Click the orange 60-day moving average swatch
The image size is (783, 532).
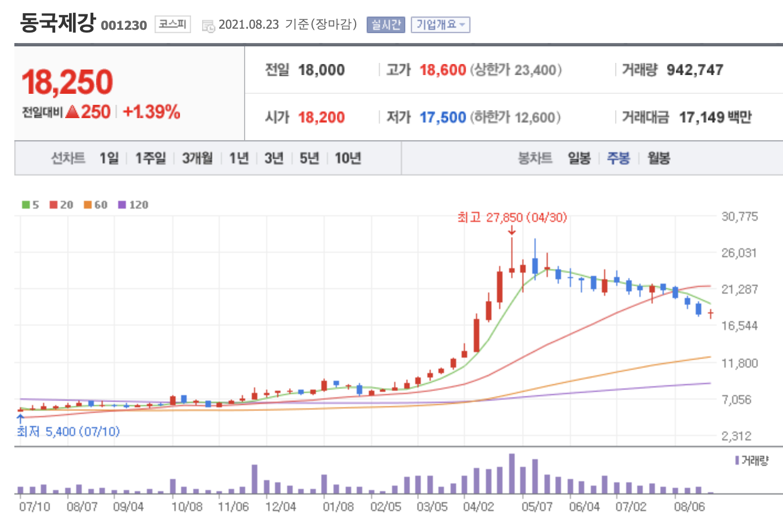87,205
